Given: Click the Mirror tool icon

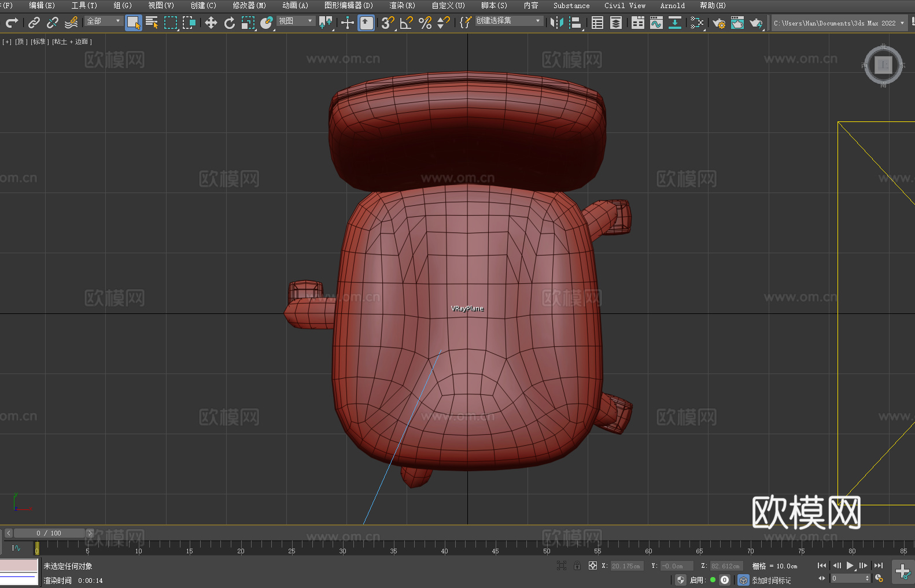Looking at the screenshot, I should (x=557, y=23).
